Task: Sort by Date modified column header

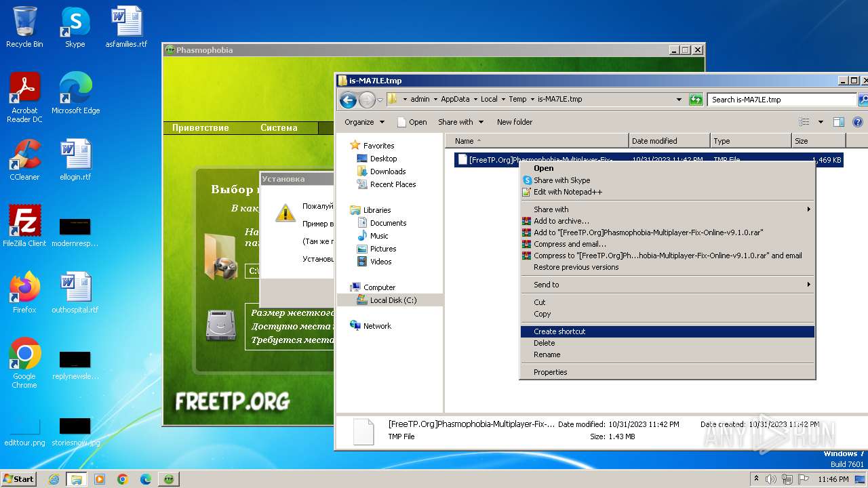Action: 669,141
